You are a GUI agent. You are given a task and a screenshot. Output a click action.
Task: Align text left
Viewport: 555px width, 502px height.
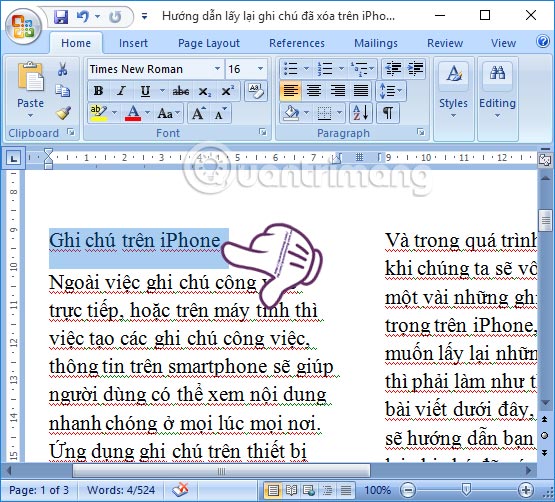pos(291,91)
